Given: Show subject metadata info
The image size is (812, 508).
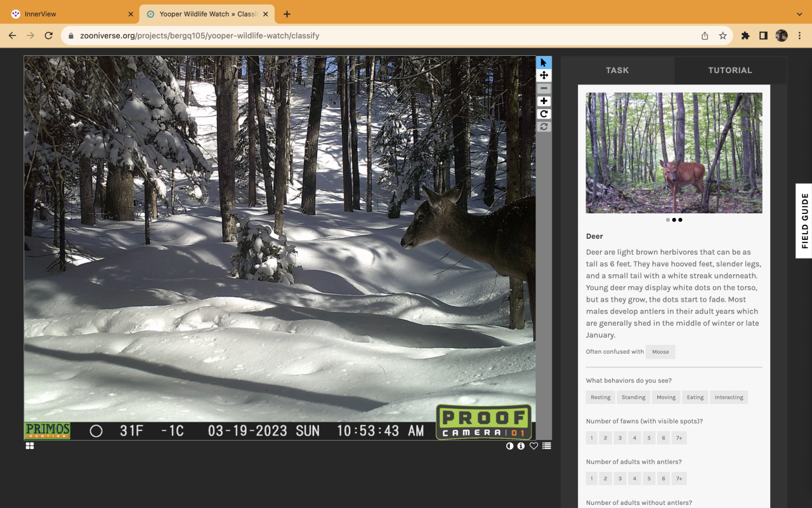Looking at the screenshot, I should click(521, 446).
